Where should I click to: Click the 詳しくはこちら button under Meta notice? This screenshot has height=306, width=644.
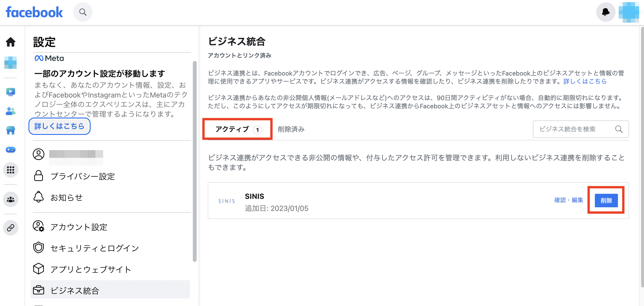pos(60,126)
